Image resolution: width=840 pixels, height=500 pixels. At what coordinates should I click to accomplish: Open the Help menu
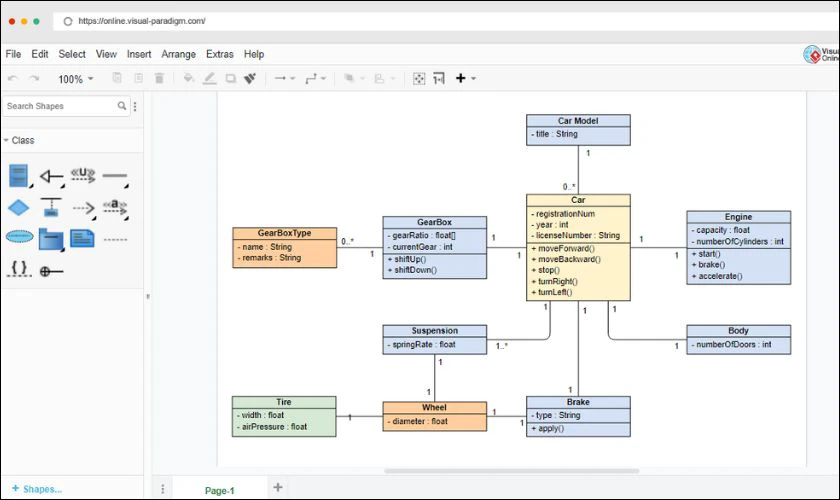[x=254, y=54]
